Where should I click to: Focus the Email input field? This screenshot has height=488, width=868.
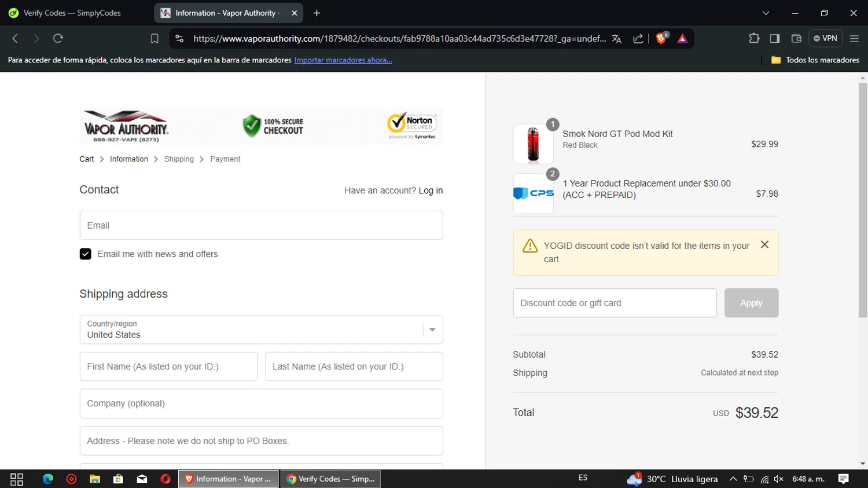click(x=261, y=225)
